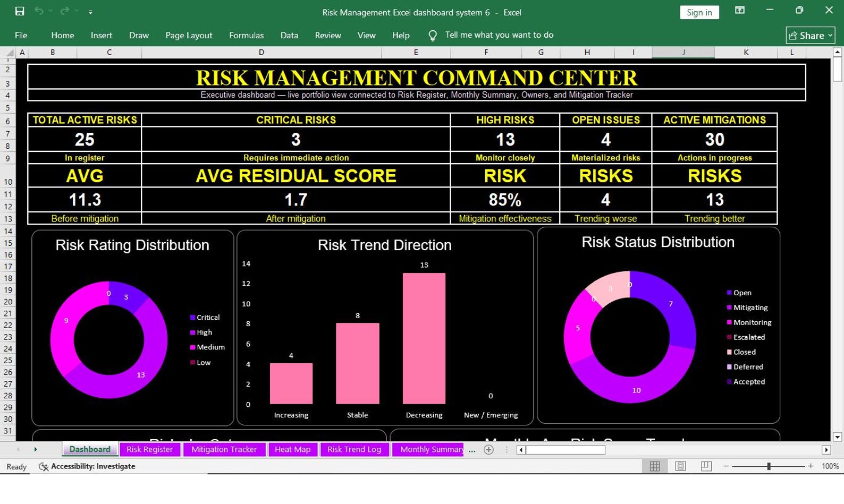Click the zoom out minus button

point(726,466)
